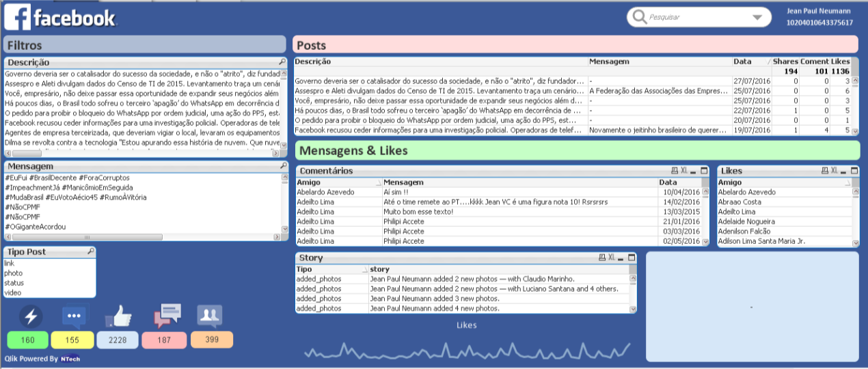Click the speech bubble with dots icon
Screen dimensions: 868x369
[74, 317]
